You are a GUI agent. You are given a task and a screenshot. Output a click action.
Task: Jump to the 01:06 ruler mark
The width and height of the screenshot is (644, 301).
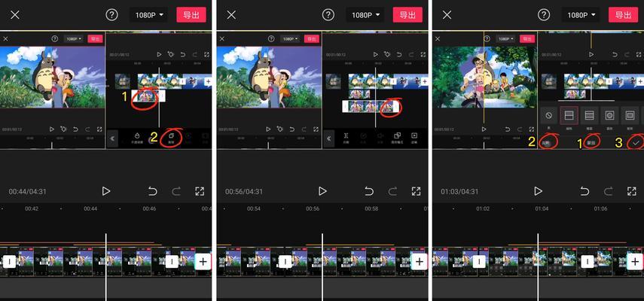[600, 208]
